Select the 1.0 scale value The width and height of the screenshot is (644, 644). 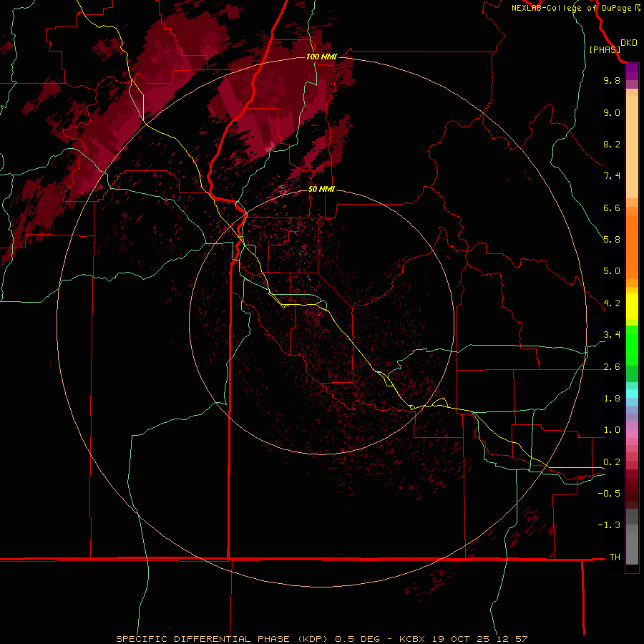point(612,430)
